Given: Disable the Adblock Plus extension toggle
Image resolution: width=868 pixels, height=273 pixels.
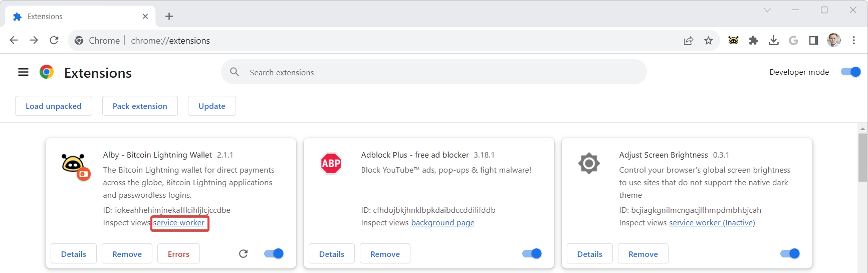Looking at the screenshot, I should click(x=532, y=253).
